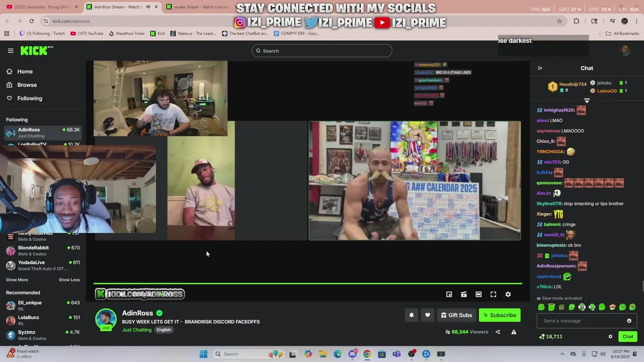
Task: Open LolaBunz recommended channel
Action: (x=43, y=320)
